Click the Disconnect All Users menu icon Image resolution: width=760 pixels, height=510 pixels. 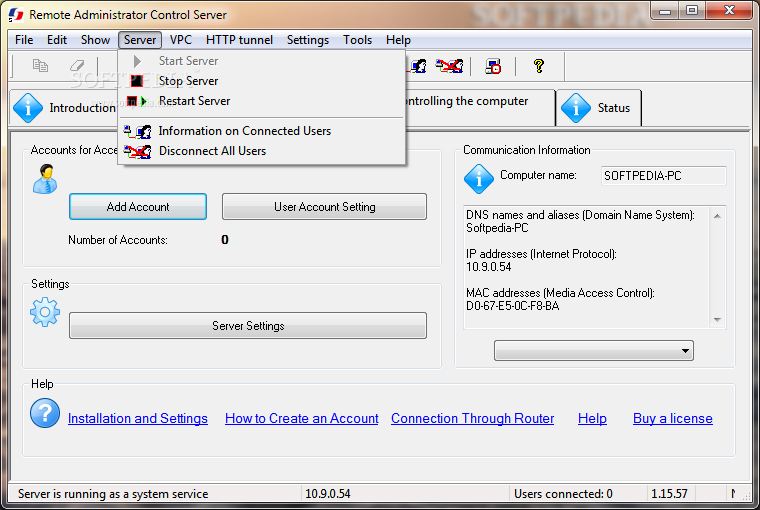click(x=138, y=151)
